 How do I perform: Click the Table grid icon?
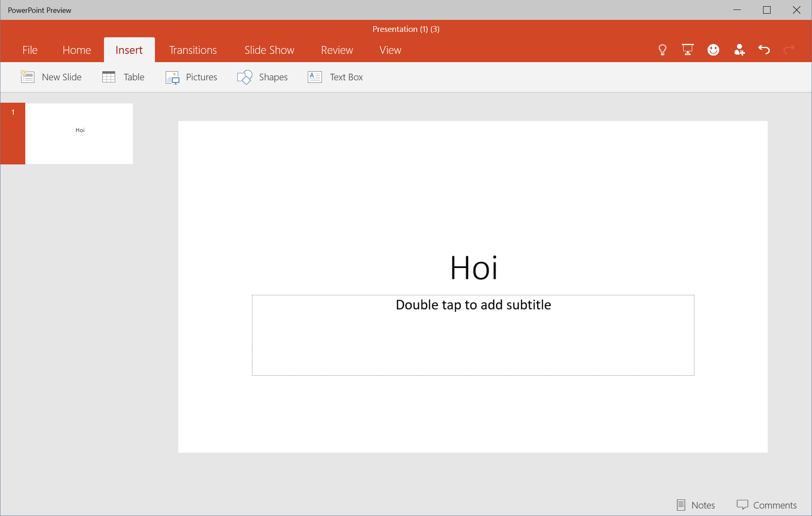(x=109, y=77)
